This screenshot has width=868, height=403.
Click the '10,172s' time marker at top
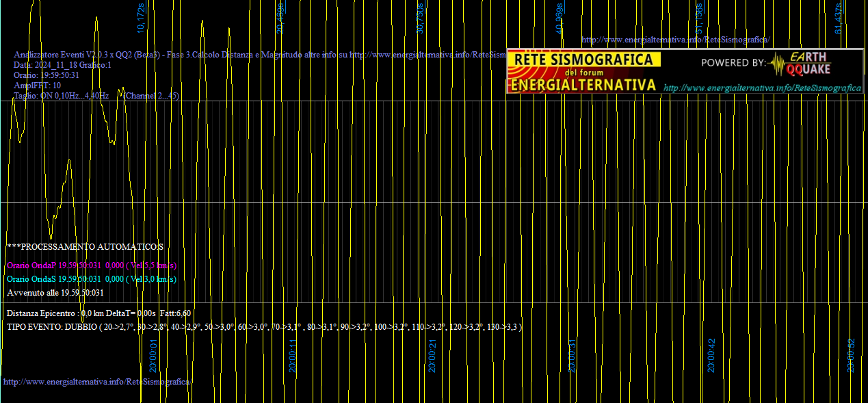(142, 18)
